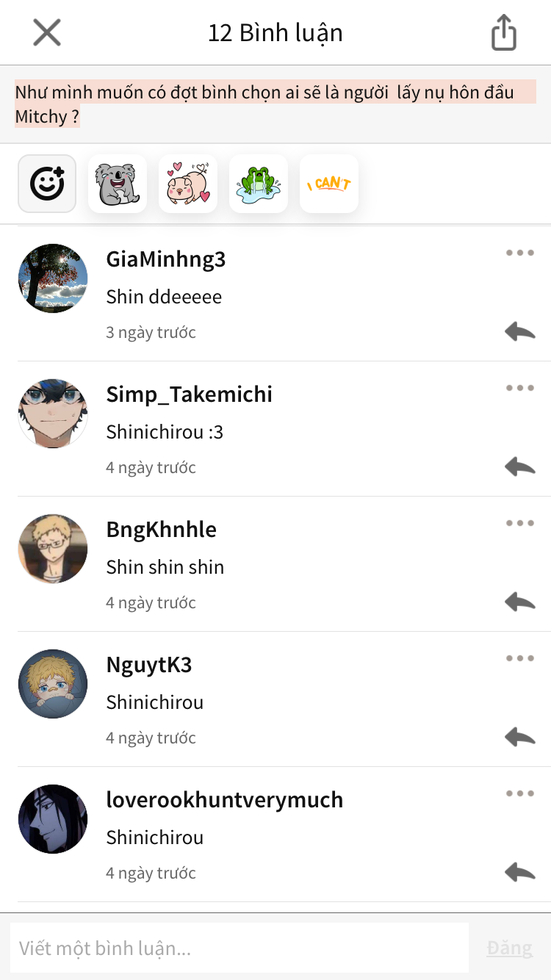Select the green frog sticker
The image size is (551, 980).
259,184
